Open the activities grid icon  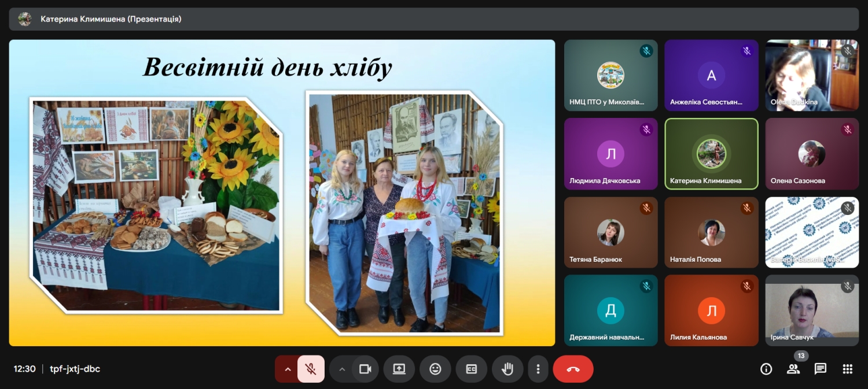(847, 369)
